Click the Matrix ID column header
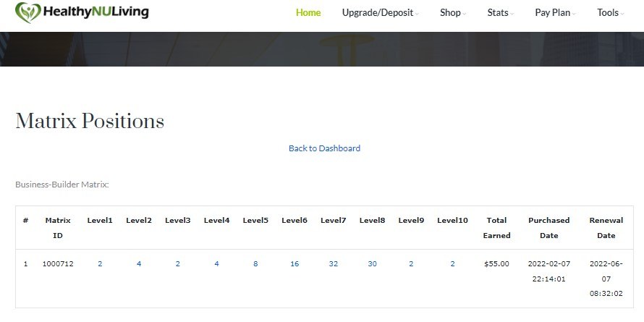The image size is (644, 322). 58,228
